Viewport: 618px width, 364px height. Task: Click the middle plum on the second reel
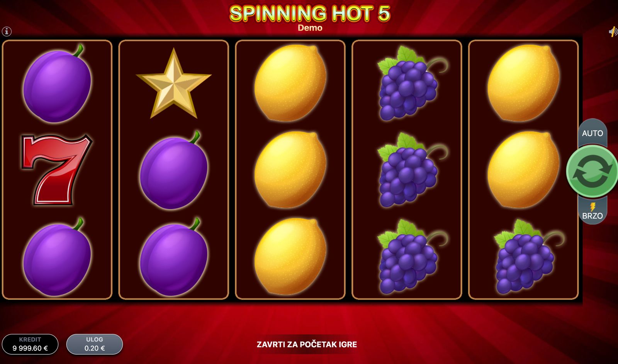pos(174,170)
